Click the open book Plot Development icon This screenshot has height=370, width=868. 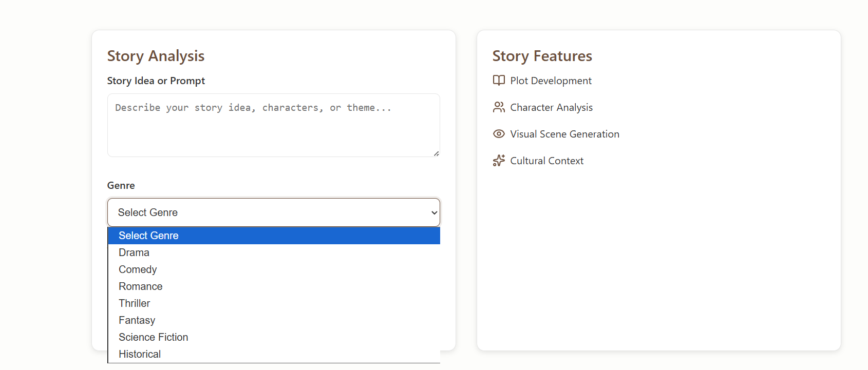tap(499, 81)
